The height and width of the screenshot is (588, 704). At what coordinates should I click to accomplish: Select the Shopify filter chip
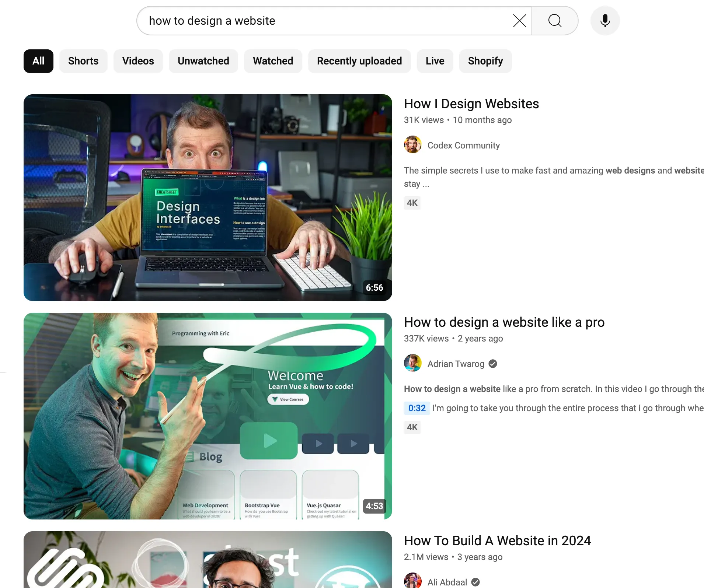click(485, 61)
